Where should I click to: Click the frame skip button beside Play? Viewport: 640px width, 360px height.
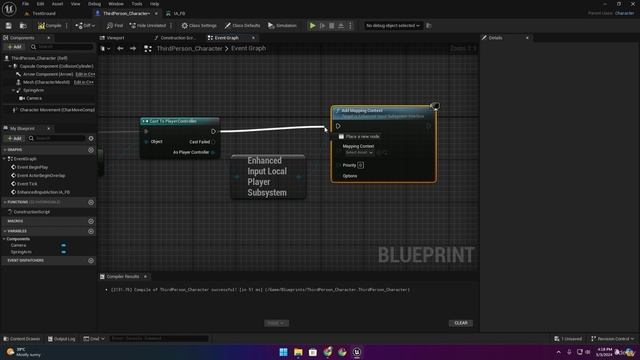tap(322, 26)
